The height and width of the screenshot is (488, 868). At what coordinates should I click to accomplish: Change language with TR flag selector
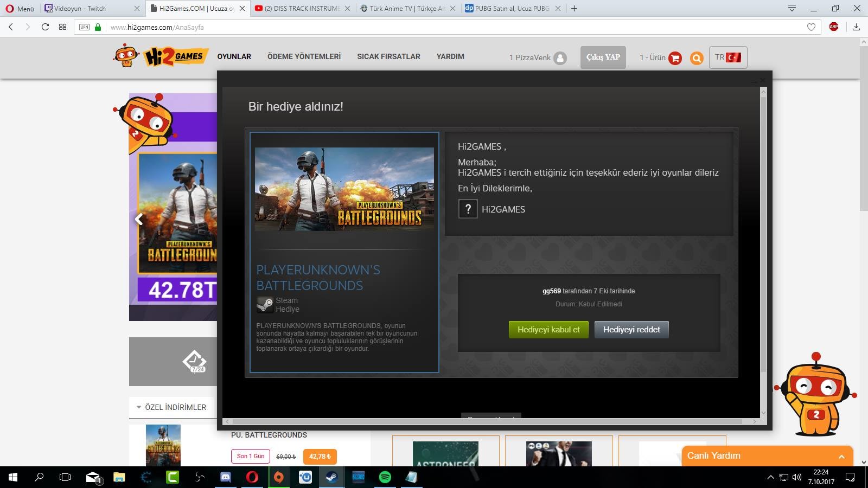(x=728, y=57)
